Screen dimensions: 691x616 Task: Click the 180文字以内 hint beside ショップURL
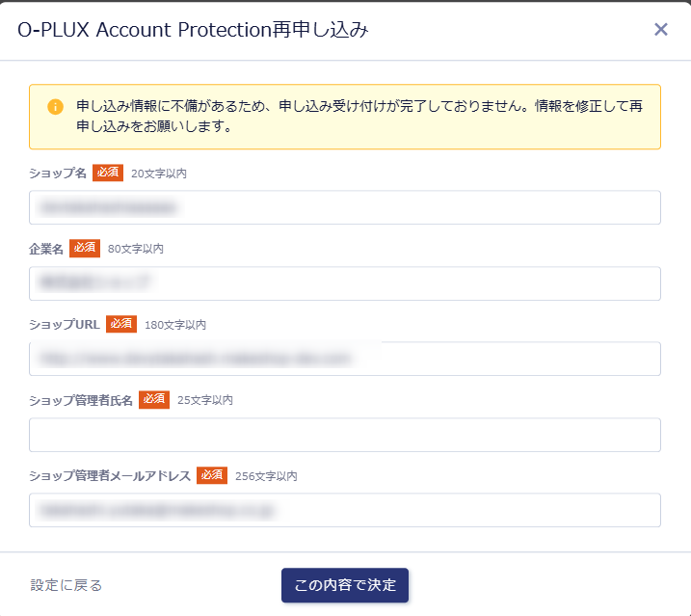pyautogui.click(x=175, y=325)
